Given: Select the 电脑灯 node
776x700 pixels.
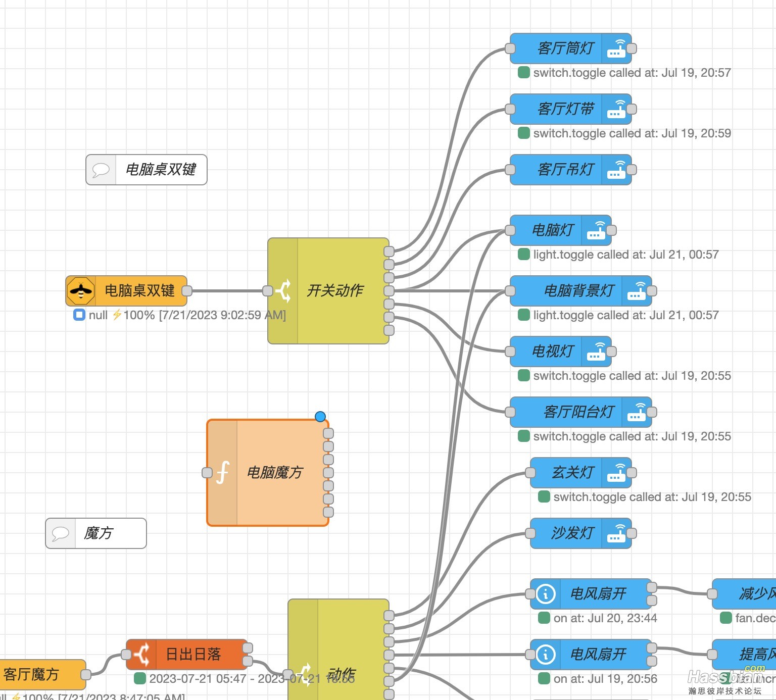Looking at the screenshot, I should click(x=561, y=230).
